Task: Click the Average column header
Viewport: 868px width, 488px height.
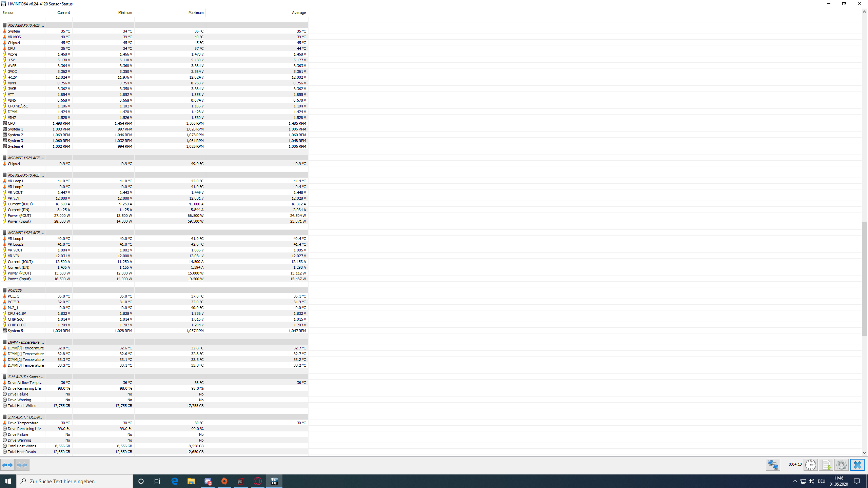Action: click(298, 13)
